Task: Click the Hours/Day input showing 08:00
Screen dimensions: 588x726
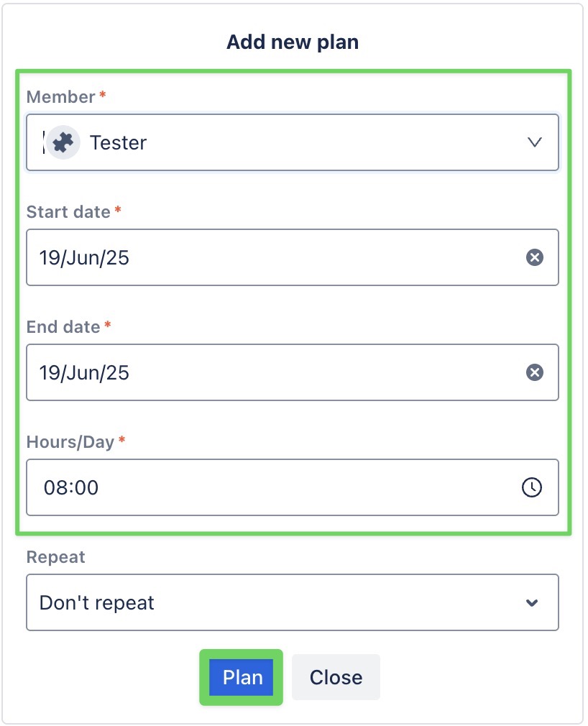Action: point(216,487)
